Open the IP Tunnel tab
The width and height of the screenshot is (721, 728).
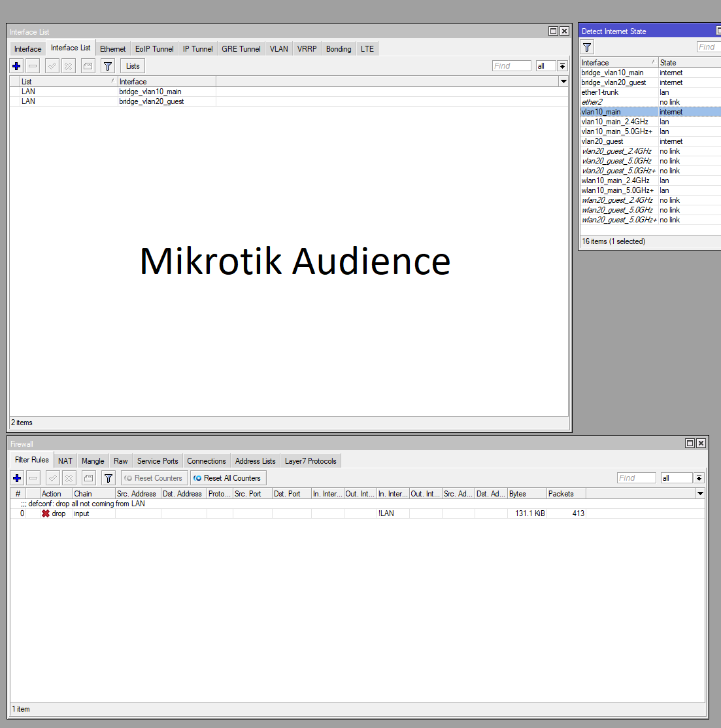(197, 49)
